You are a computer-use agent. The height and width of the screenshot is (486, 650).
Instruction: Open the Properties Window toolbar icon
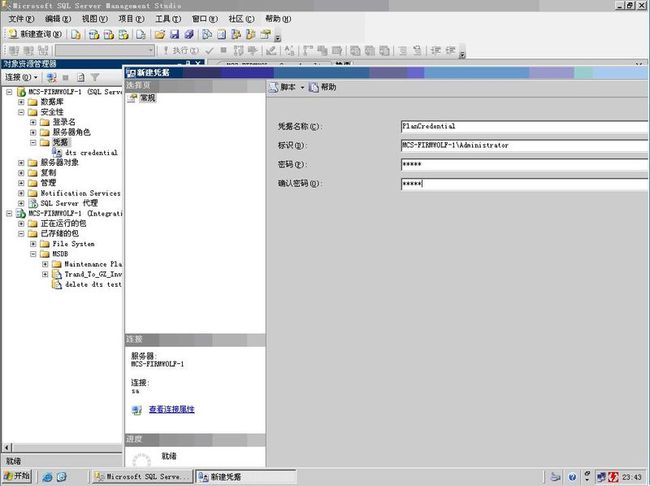(x=265, y=34)
